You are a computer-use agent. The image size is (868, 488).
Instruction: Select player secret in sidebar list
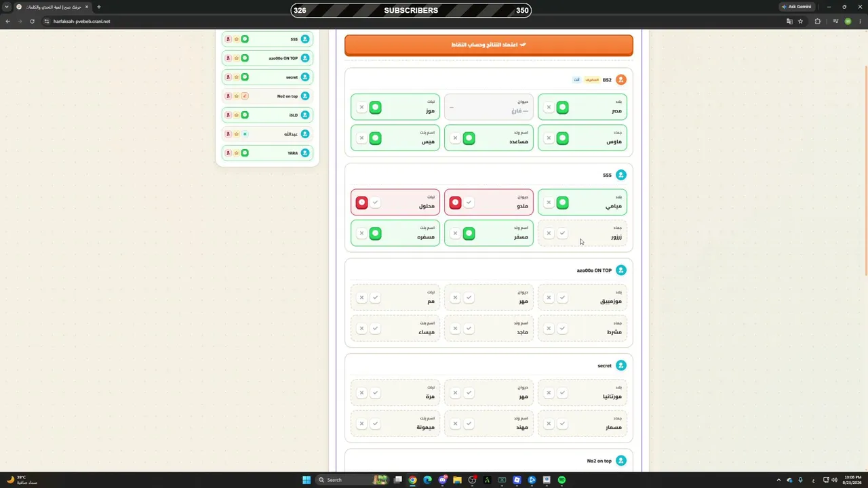pos(267,77)
